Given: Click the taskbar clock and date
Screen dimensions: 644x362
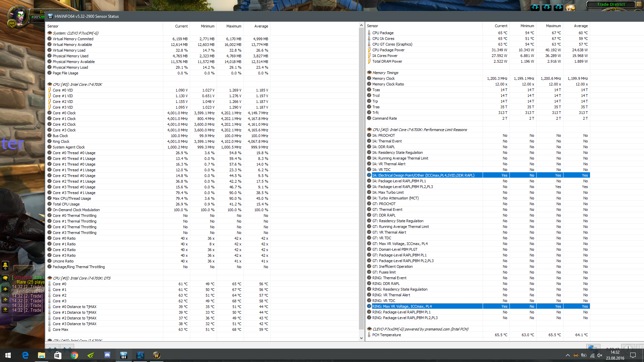Looking at the screenshot, I should [x=615, y=355].
